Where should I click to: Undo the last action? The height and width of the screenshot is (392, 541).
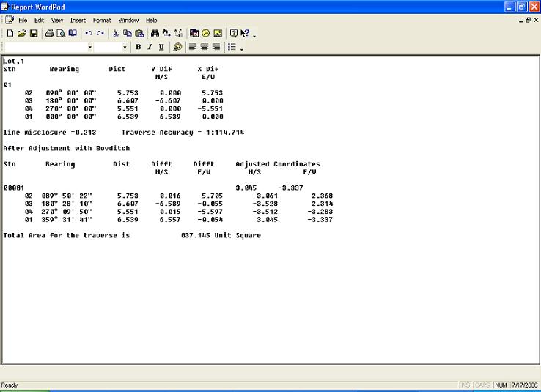[89, 34]
